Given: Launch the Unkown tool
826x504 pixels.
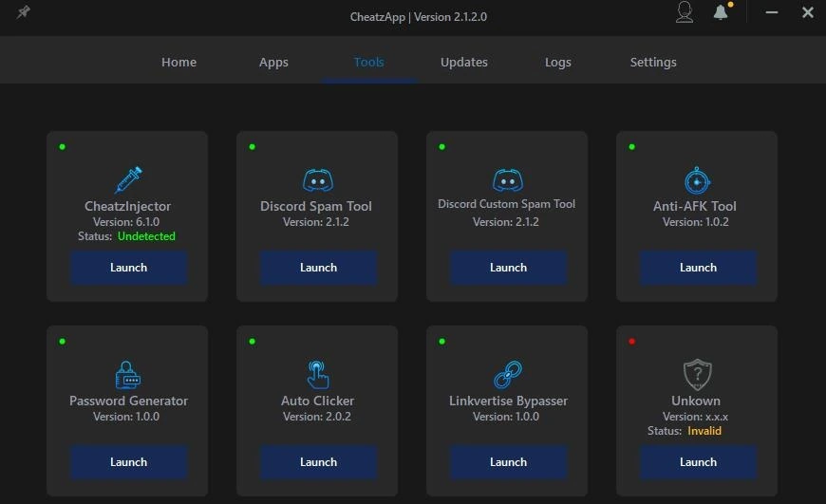Looking at the screenshot, I should pos(698,462).
